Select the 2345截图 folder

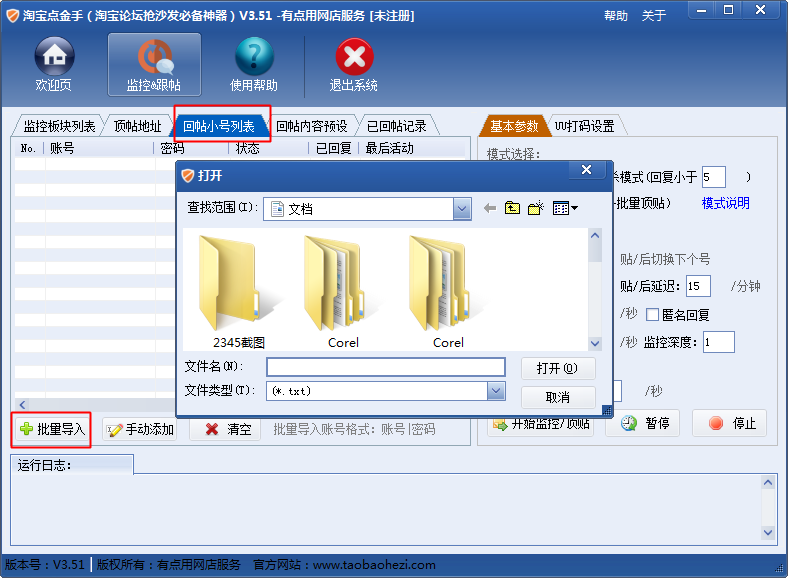coord(238,292)
